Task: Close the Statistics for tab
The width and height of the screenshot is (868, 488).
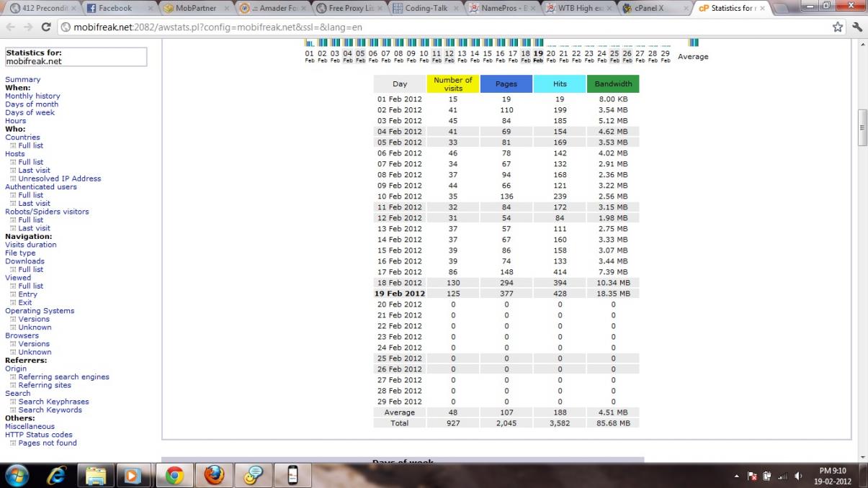Action: pyautogui.click(x=762, y=8)
